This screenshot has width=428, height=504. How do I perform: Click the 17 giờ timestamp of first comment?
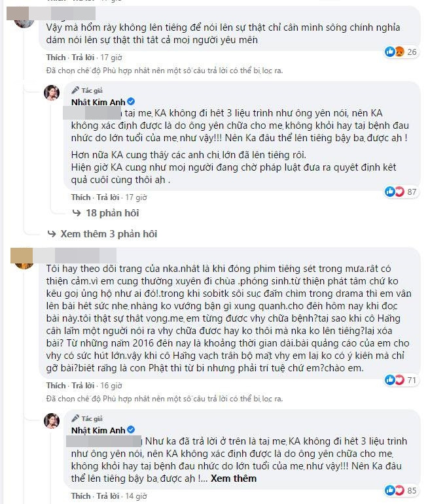[x=111, y=58]
